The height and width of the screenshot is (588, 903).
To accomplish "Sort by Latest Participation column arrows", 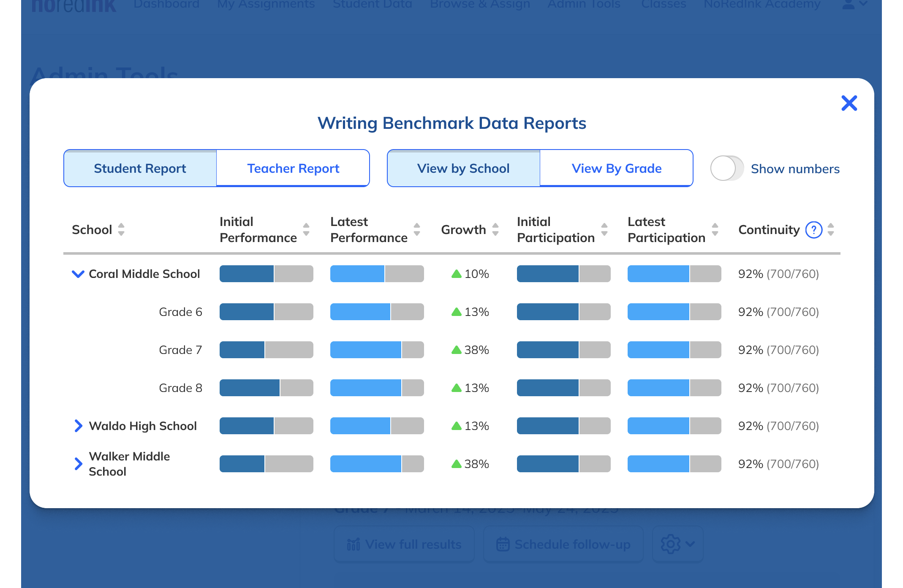I will coord(715,230).
